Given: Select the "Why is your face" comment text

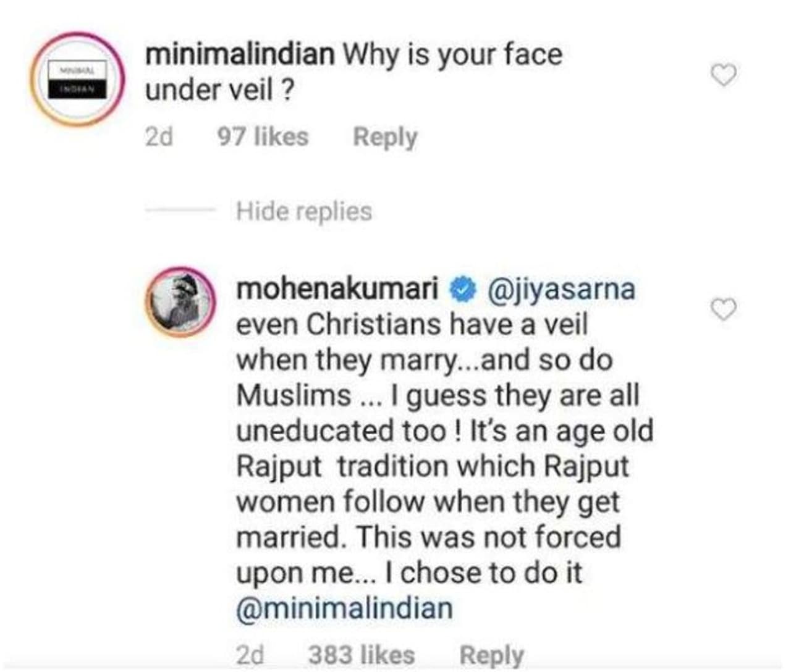Looking at the screenshot, I should point(452,55).
